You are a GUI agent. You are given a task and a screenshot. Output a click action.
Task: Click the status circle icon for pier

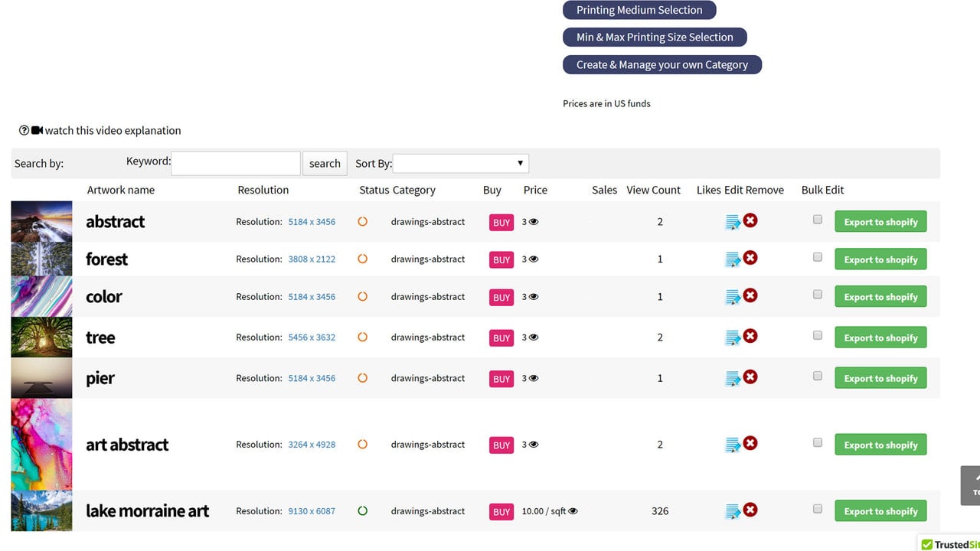[x=363, y=377]
